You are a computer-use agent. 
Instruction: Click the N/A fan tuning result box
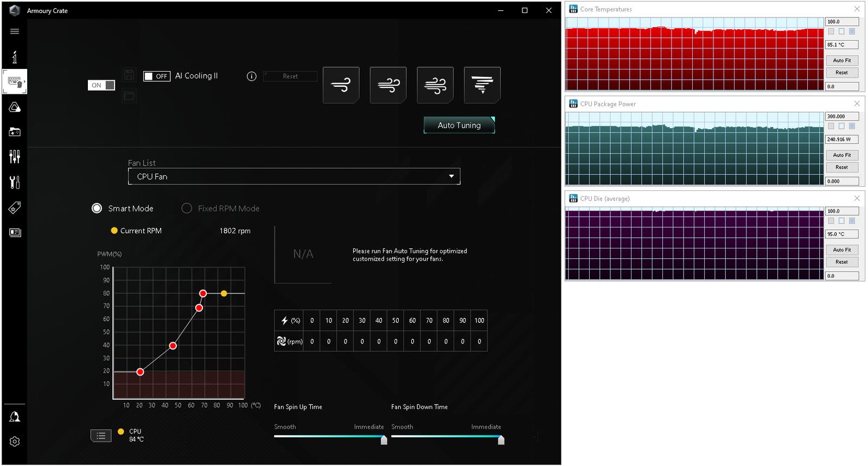(x=303, y=254)
